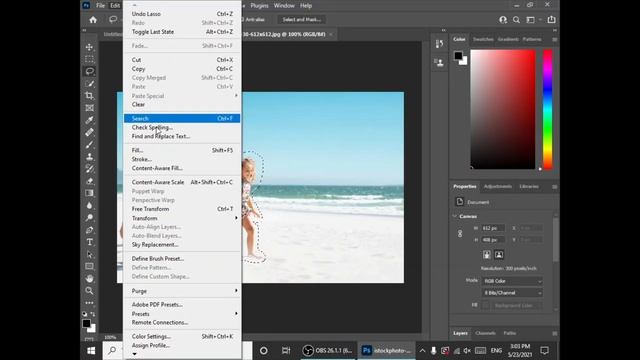Open the workspace switcher icon
The image size is (640, 360).
(530, 20)
